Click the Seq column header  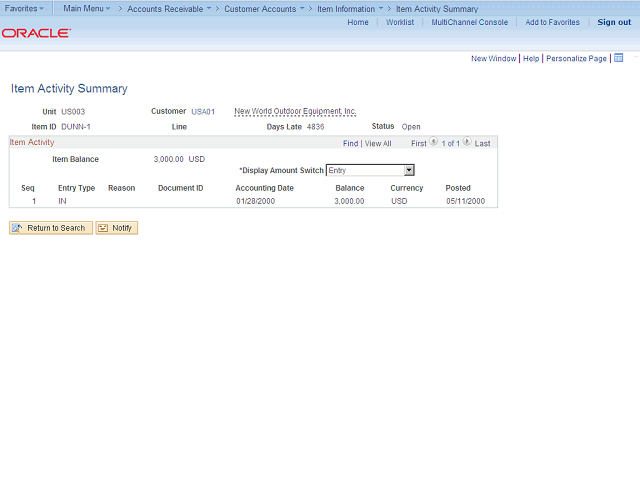(x=28, y=188)
